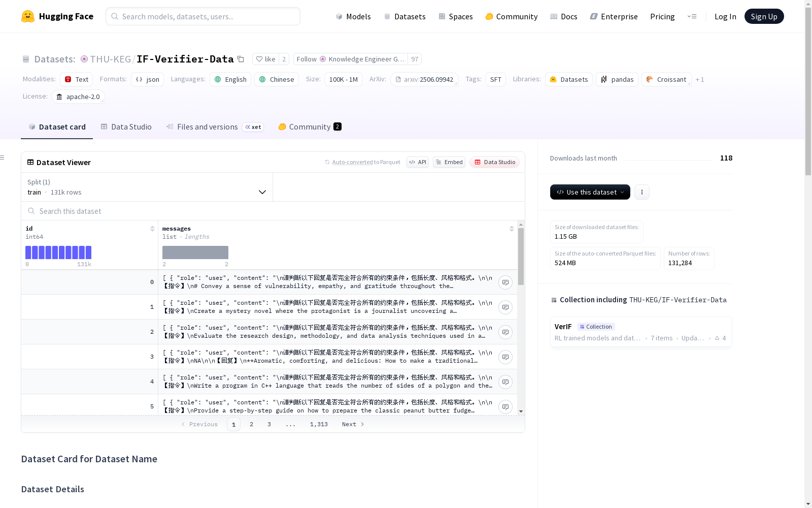Viewport: 812px width, 508px height.
Task: Open the Pricing page
Action: (x=662, y=16)
